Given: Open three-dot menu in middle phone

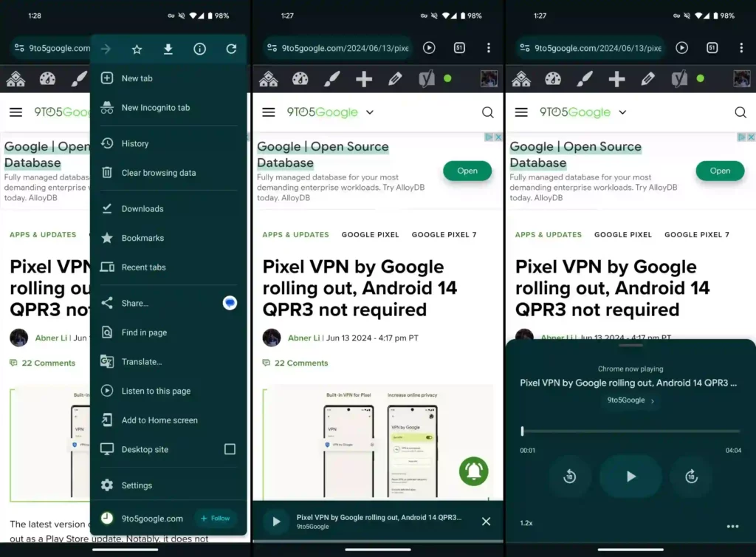Looking at the screenshot, I should click(x=489, y=48).
